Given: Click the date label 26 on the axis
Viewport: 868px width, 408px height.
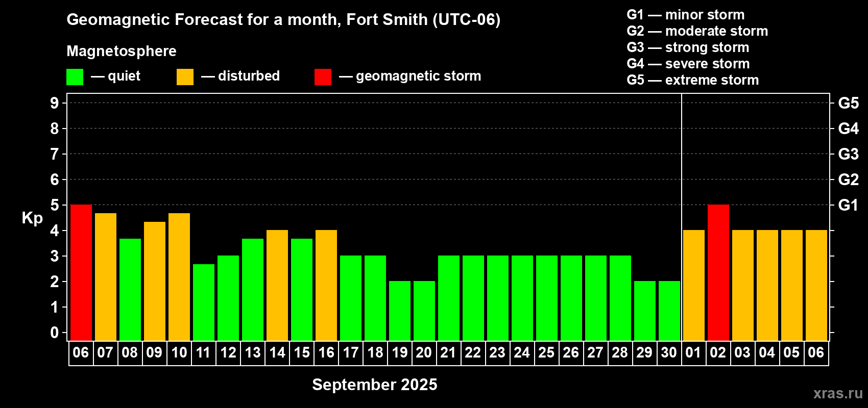Looking at the screenshot, I should (571, 352).
